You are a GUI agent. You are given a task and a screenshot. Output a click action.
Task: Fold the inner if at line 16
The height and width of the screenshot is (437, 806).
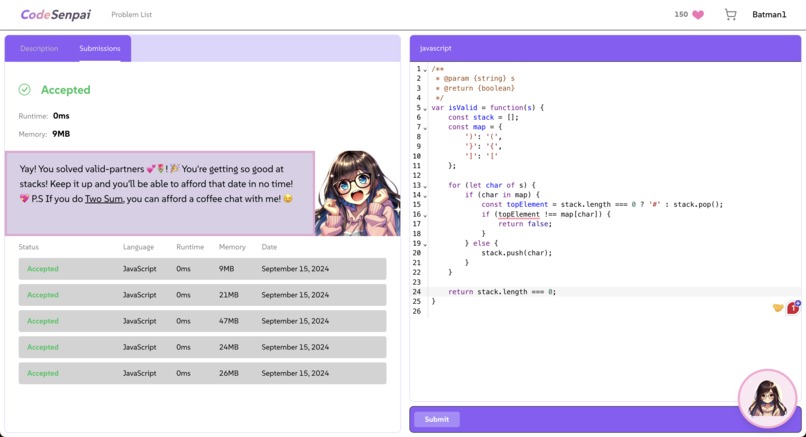[425, 215]
